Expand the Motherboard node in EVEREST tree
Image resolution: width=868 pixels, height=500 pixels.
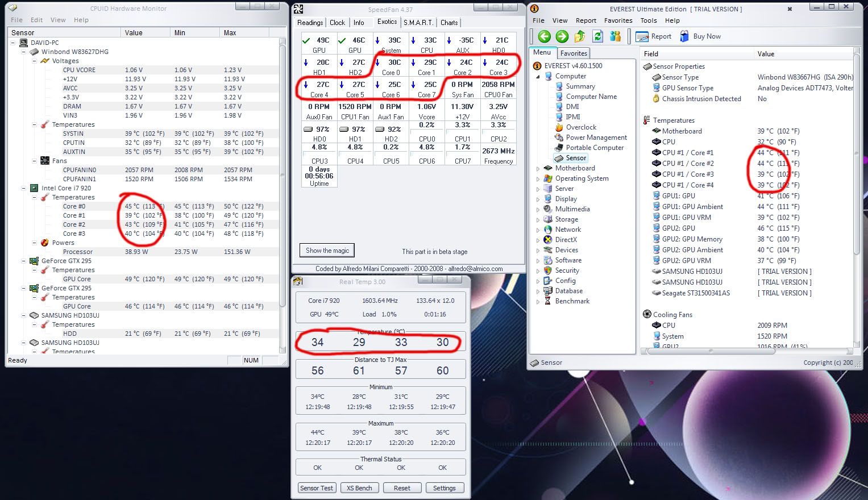click(538, 169)
